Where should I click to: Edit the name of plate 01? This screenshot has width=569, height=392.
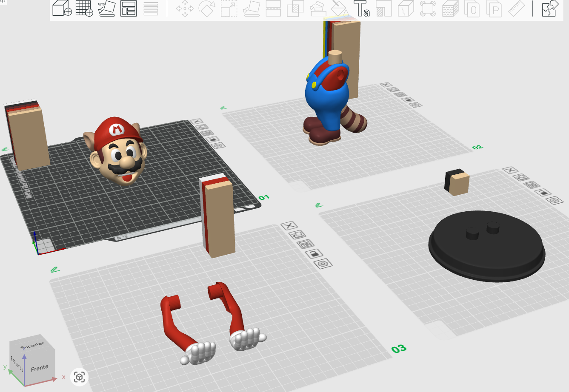5,150
